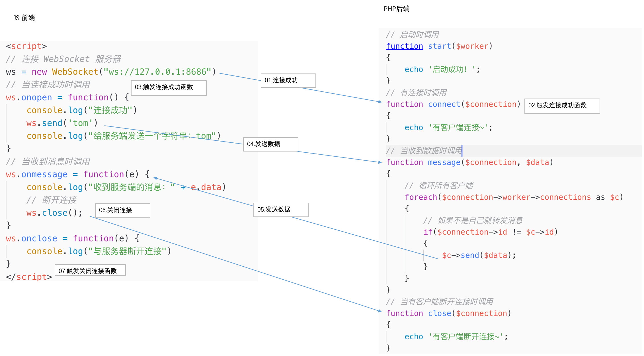
Task: Click the echo '有客户端连接~' line
Action: pyautogui.click(x=448, y=128)
